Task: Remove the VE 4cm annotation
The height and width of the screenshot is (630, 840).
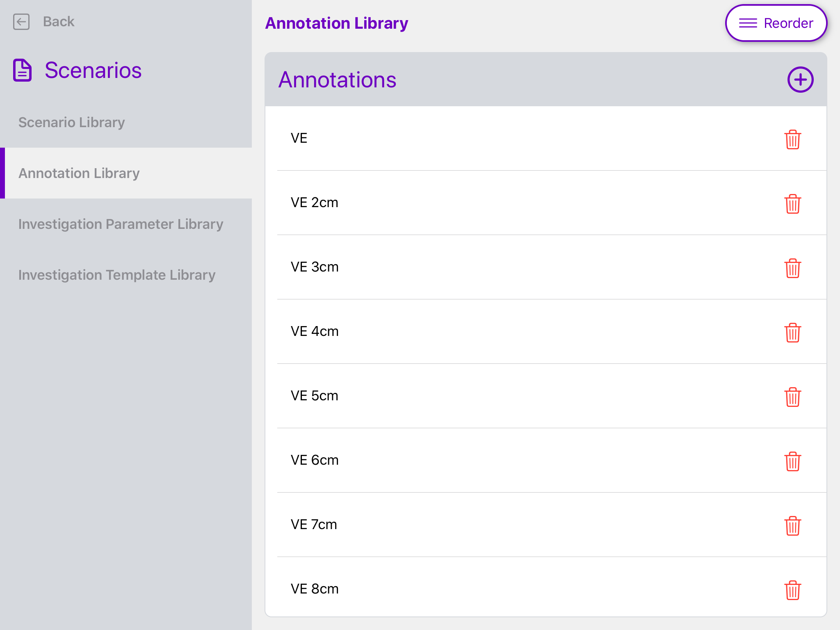Action: (792, 333)
